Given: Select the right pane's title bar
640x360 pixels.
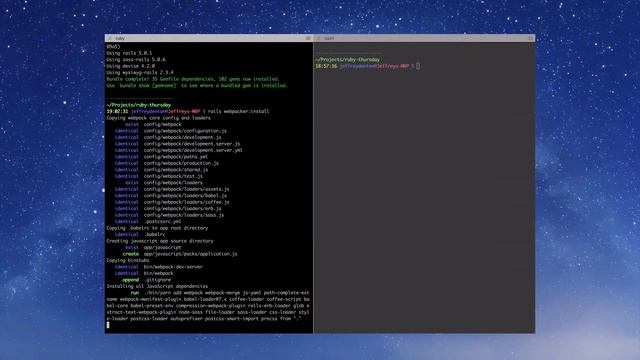Looking at the screenshot, I should pyautogui.click(x=424, y=38).
